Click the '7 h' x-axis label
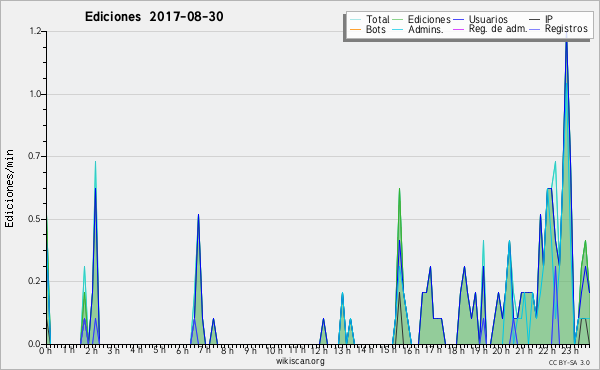The width and height of the screenshot is (600, 370). click(204, 350)
